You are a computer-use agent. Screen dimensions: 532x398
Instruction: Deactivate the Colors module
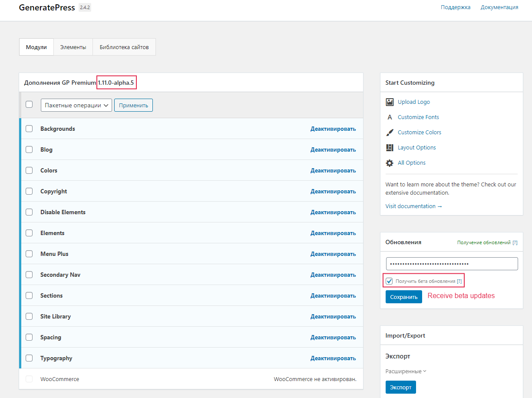pos(333,170)
